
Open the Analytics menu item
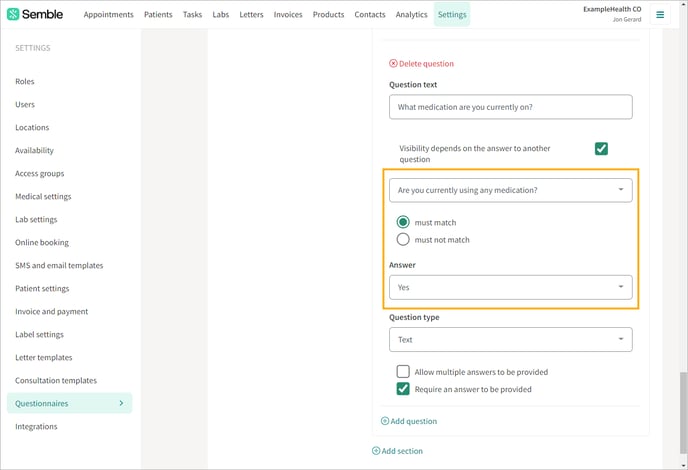pos(411,14)
